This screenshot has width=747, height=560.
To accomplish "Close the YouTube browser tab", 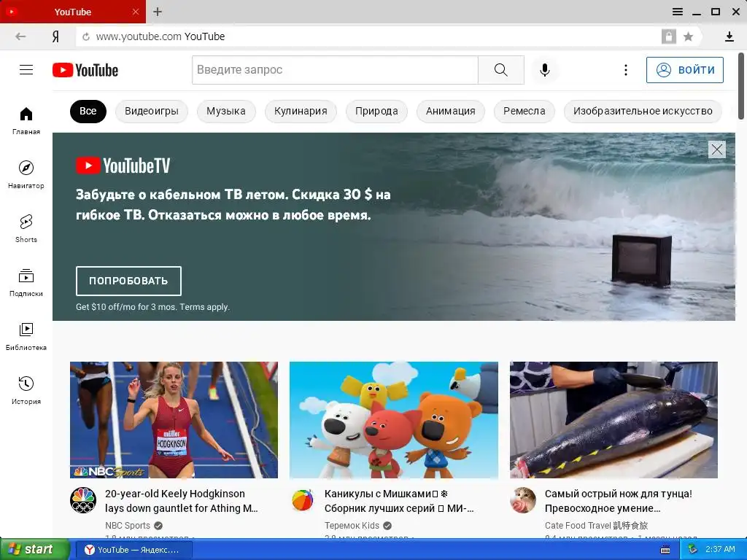I will pyautogui.click(x=135, y=12).
